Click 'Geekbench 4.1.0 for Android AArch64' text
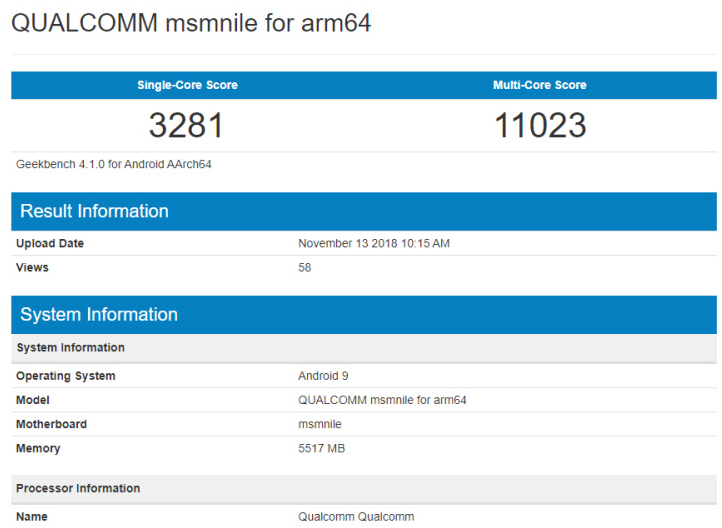Viewport: 722px width, 528px height. [x=113, y=164]
